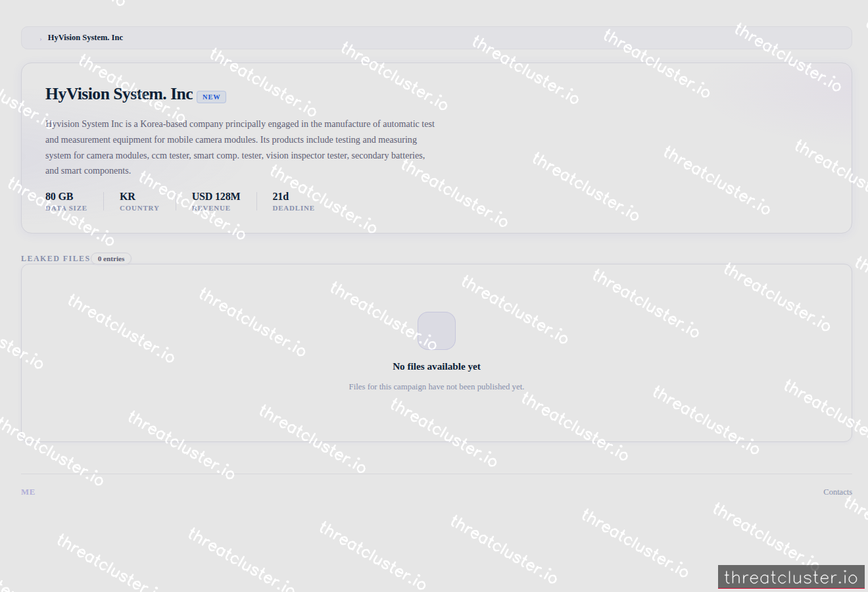The image size is (868, 592).
Task: Click the ME footer link
Action: (x=28, y=492)
